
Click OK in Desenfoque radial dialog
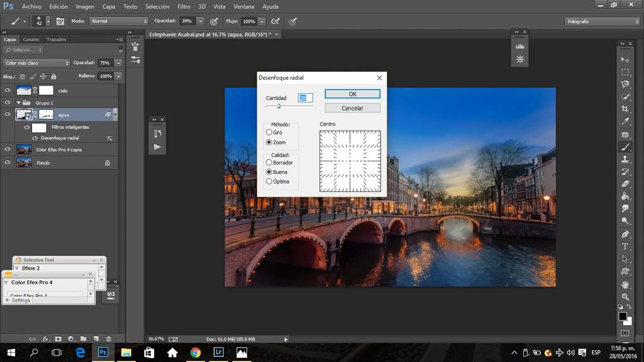tap(352, 94)
